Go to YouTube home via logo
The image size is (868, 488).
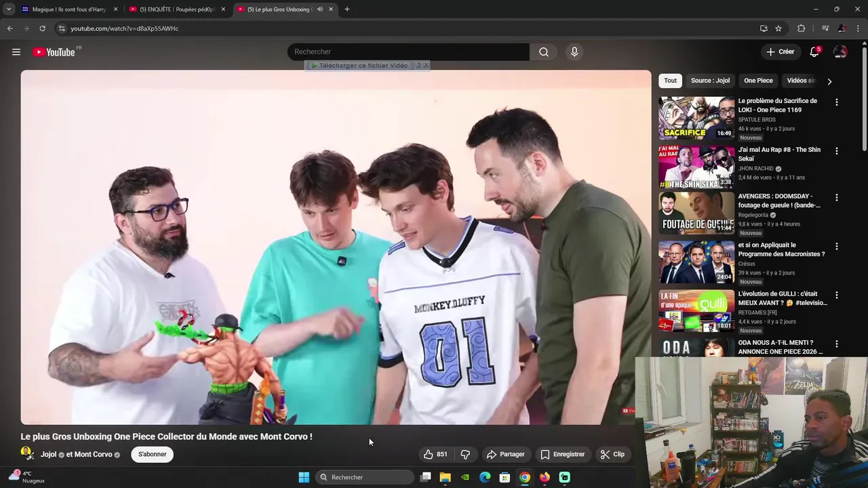tap(54, 52)
